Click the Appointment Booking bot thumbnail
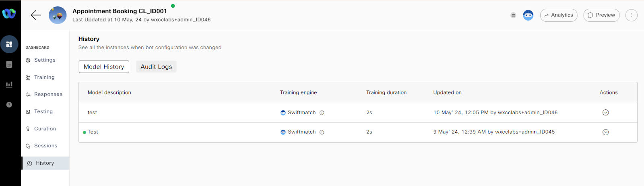This screenshot has height=186, width=644. coord(58,15)
